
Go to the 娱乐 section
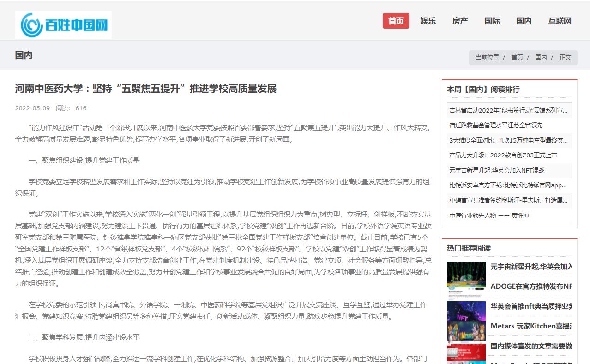[427, 21]
